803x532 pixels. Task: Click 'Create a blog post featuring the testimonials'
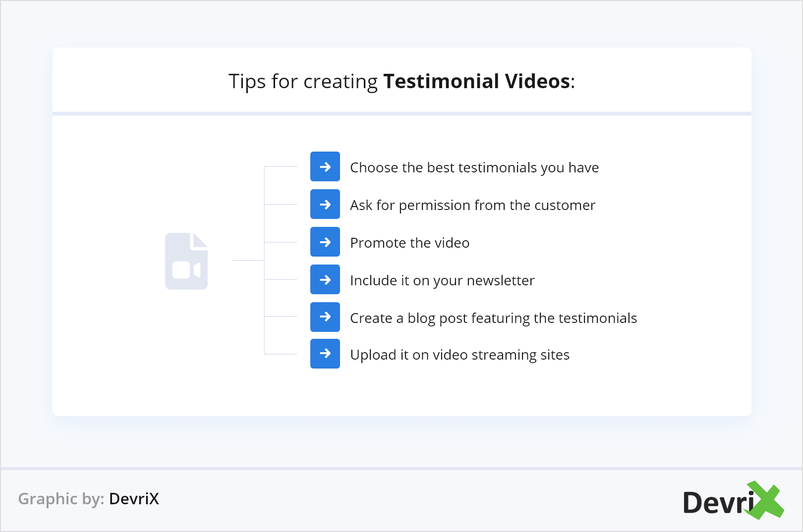[x=493, y=318]
